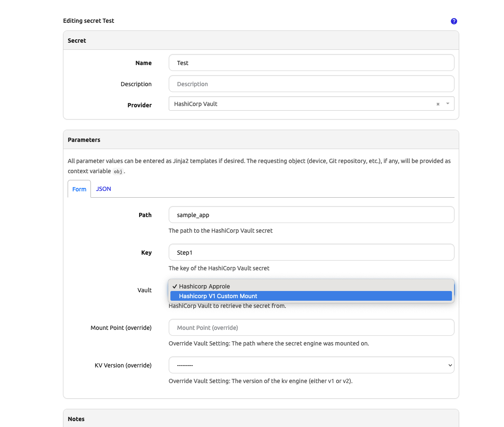Click the Name input field containing Test
Viewport: 504px width, 427px height.
coord(311,63)
